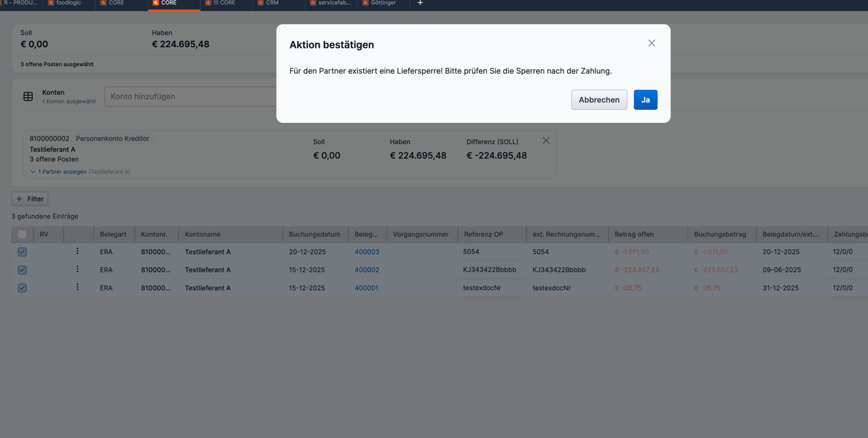Open the kebab menu on row 400003
Screen dimensions: 868x438
click(78, 251)
